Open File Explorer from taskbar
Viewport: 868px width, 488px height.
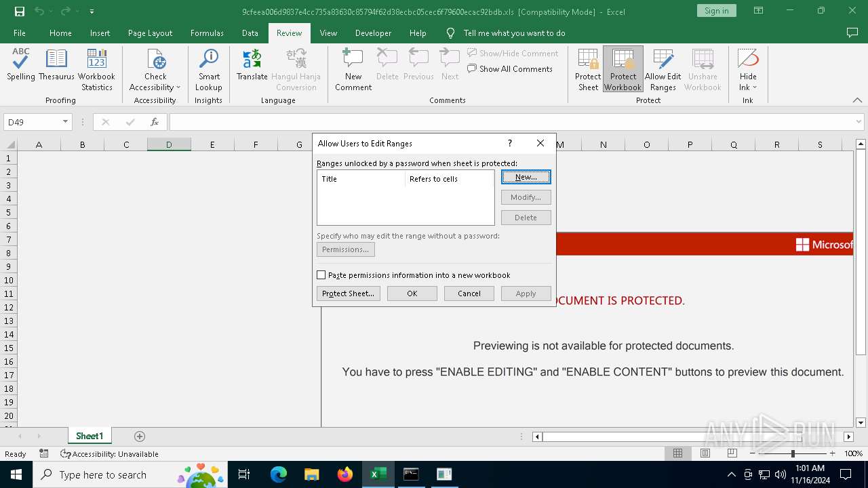click(x=311, y=474)
